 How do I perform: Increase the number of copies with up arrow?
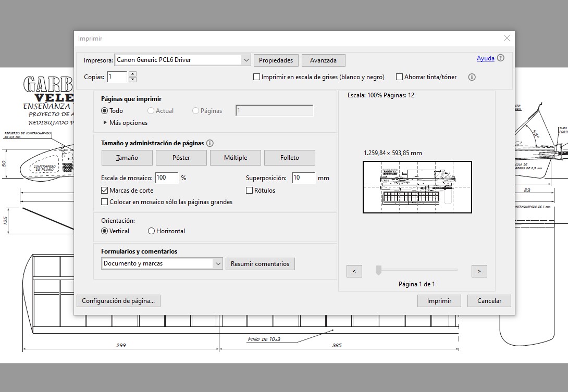[x=132, y=74]
